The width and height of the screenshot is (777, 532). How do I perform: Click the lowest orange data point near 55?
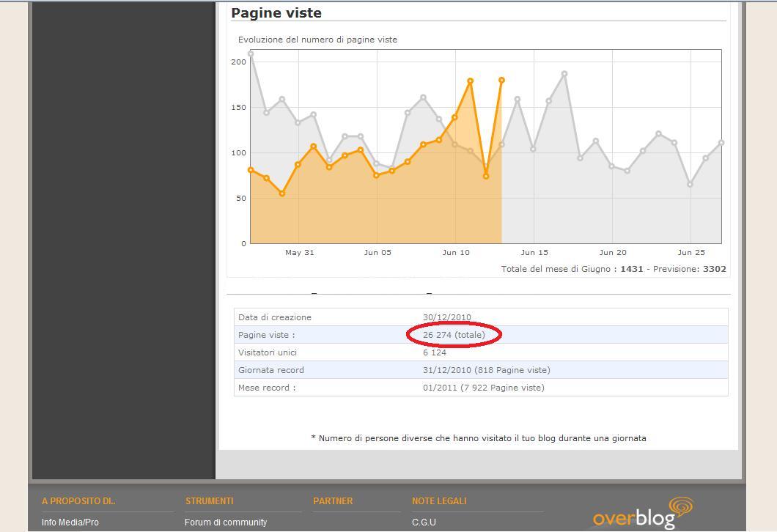[282, 193]
